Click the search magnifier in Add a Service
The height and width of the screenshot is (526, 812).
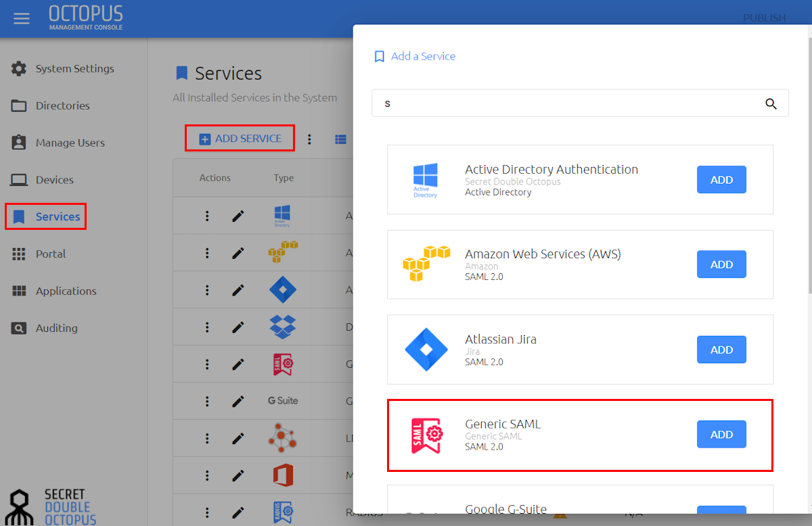pyautogui.click(x=771, y=103)
